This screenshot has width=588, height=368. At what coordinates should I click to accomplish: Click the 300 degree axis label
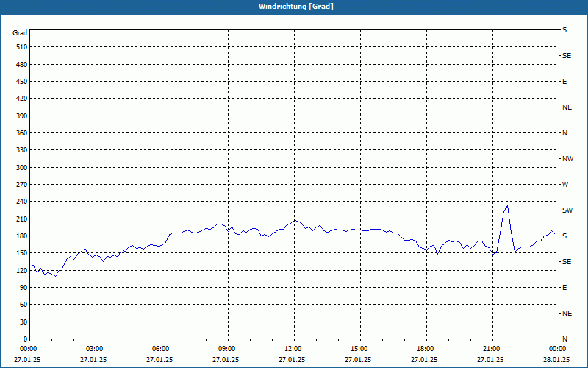pyautogui.click(x=22, y=167)
